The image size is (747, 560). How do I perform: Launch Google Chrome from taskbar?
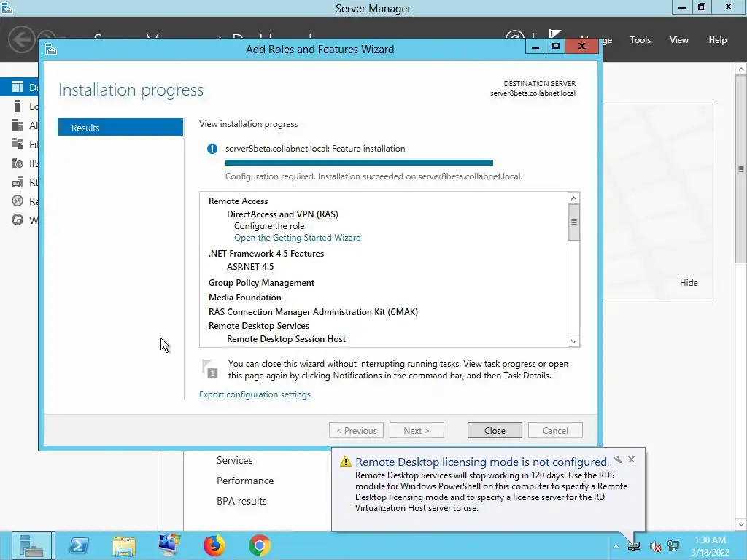click(260, 545)
